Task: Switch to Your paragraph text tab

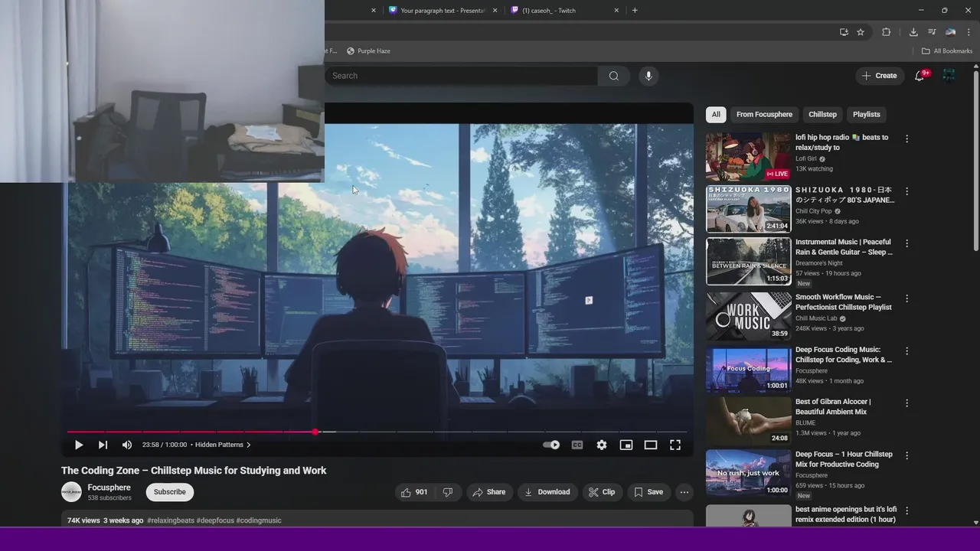Action: (x=442, y=10)
